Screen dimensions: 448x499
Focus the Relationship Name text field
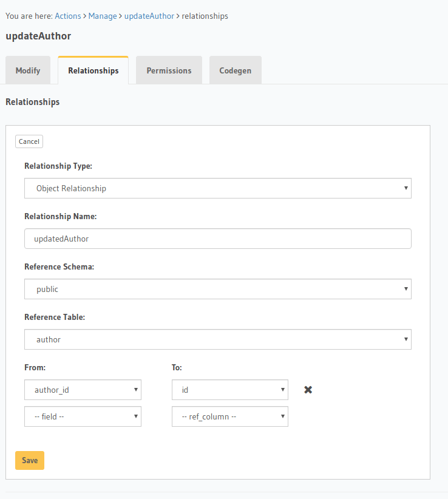click(217, 239)
